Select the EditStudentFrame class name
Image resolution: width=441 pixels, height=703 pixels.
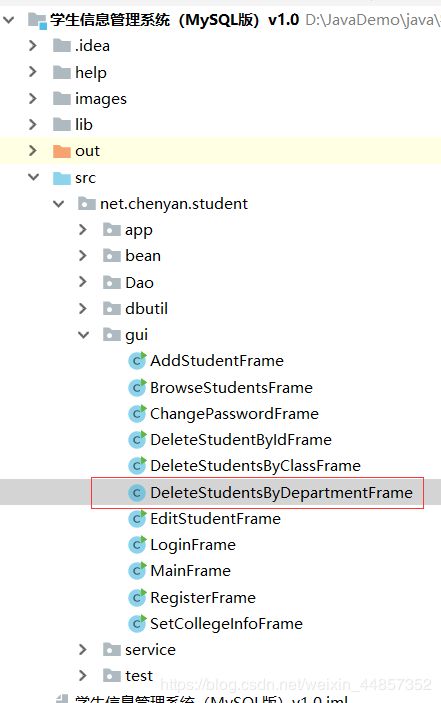[x=216, y=519]
